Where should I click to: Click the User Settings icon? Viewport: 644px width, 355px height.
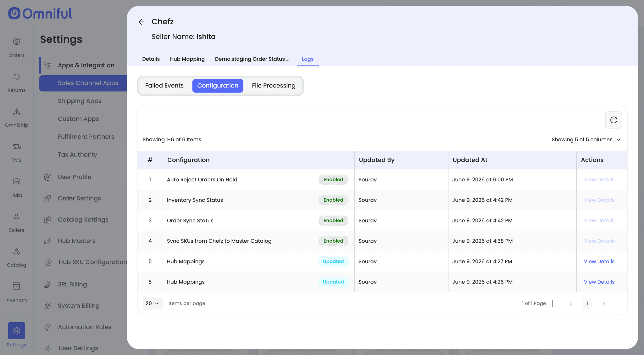48,348
